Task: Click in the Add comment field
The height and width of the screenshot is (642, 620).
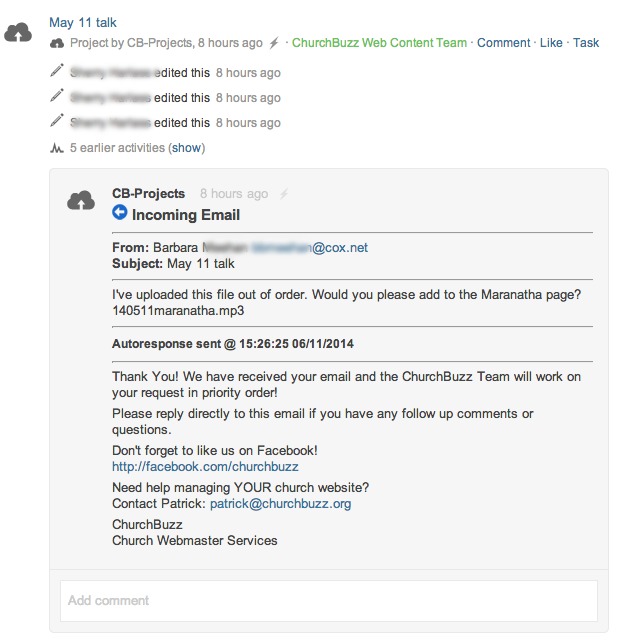Action: [328, 601]
